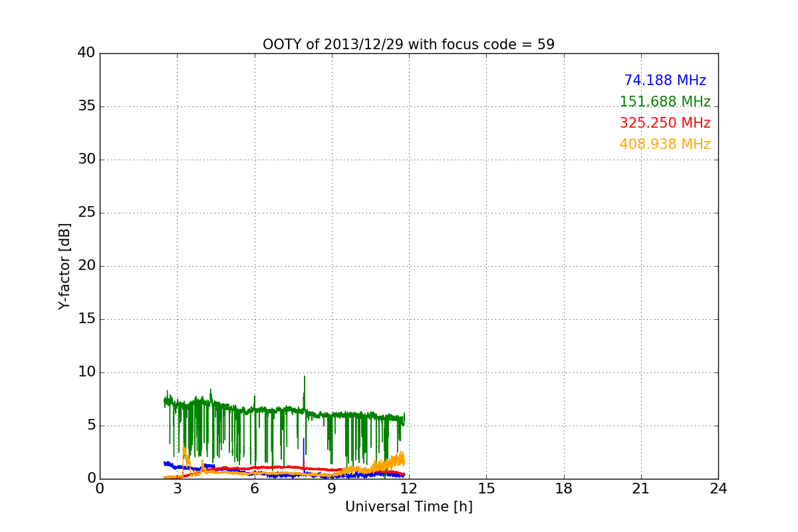This screenshot has width=798, height=532.
Task: Click the x-axis tick label 18
Action: 564,489
